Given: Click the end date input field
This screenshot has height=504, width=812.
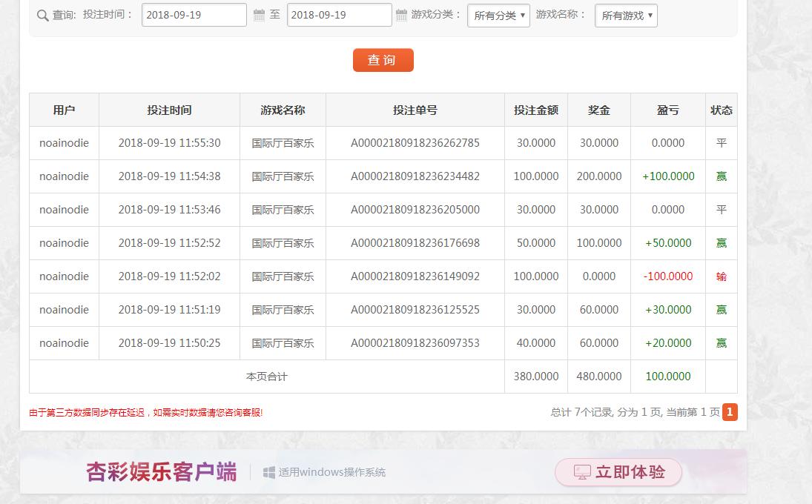Looking at the screenshot, I should [339, 15].
